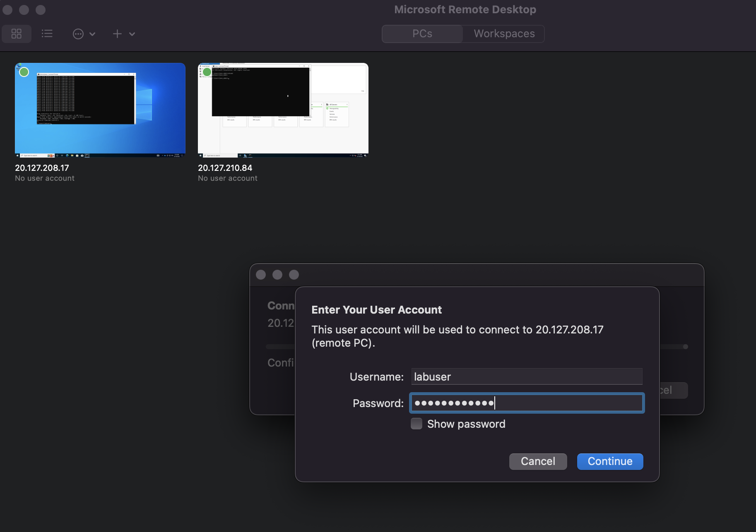Click the Password label

pyautogui.click(x=378, y=403)
